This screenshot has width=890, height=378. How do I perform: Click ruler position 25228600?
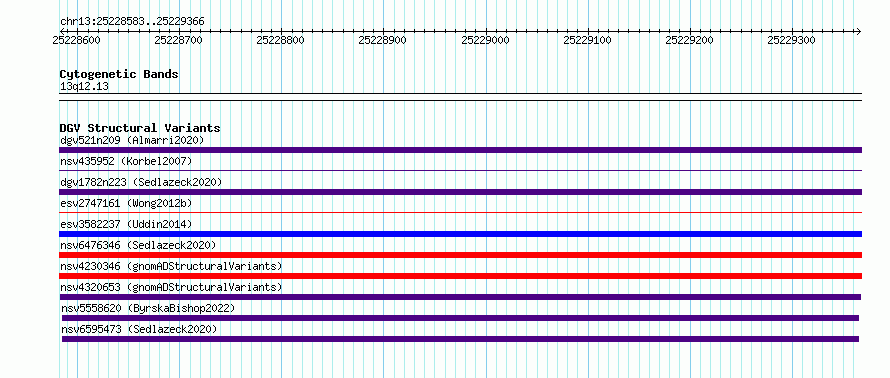pyautogui.click(x=76, y=40)
